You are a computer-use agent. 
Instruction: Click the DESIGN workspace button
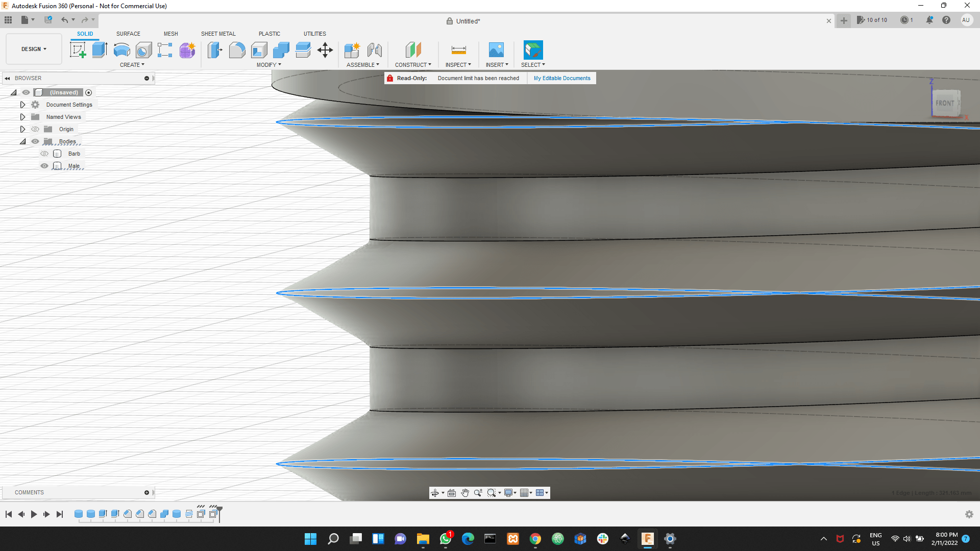[x=33, y=49]
